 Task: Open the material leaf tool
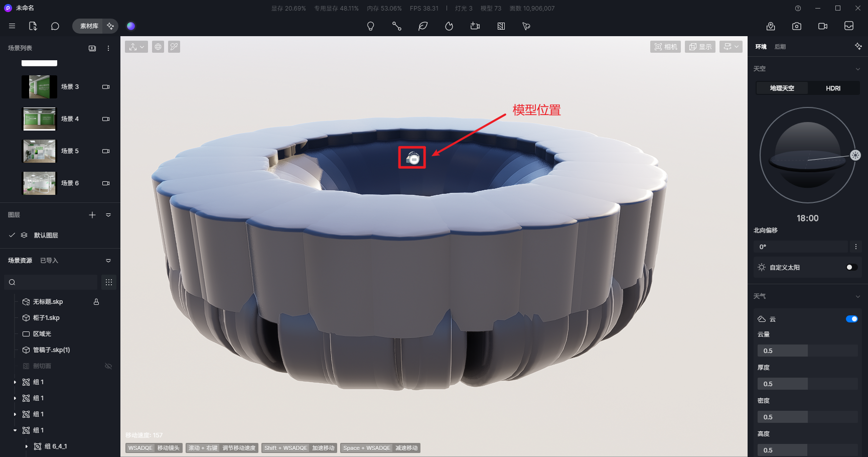423,26
